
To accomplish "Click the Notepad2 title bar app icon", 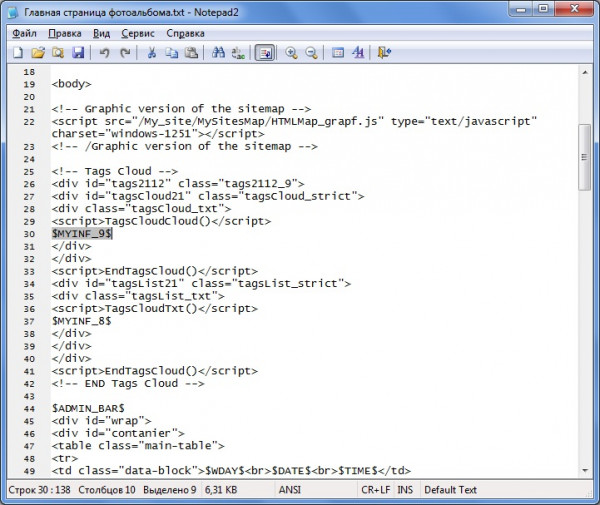I will 13,12.
